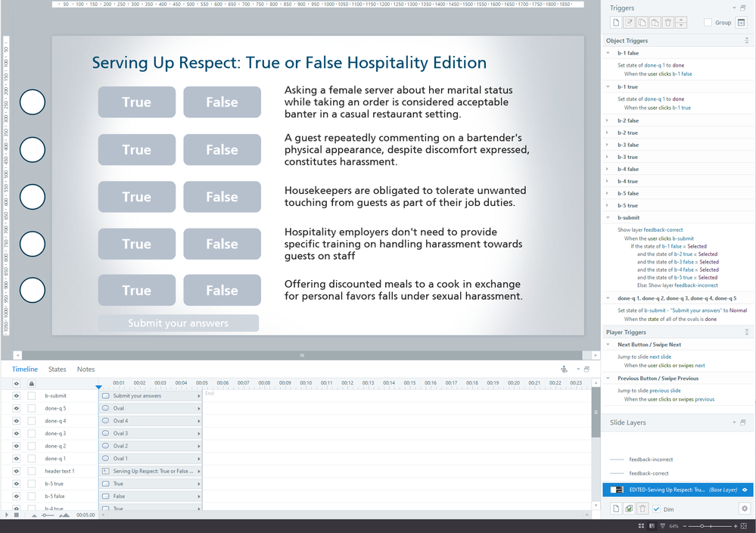
Task: Open the feedback-correct link in b-submit trigger
Action: point(663,229)
